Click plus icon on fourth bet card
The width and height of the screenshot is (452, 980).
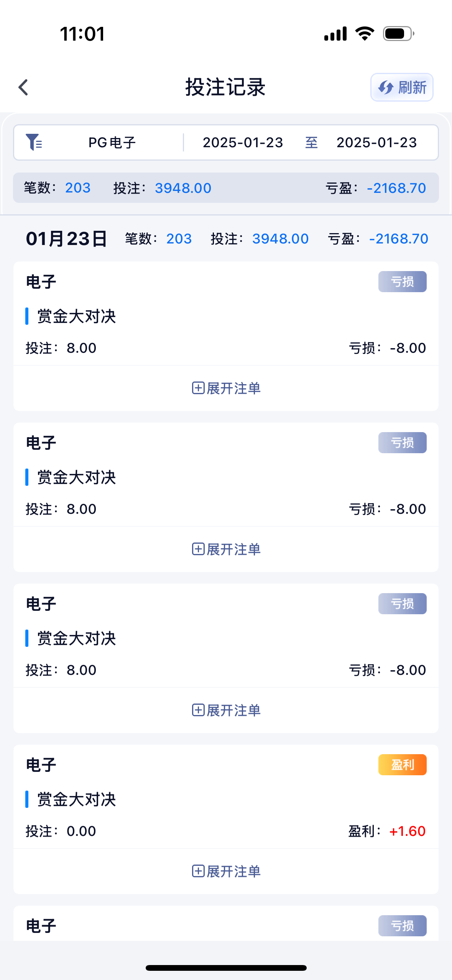[x=198, y=871]
